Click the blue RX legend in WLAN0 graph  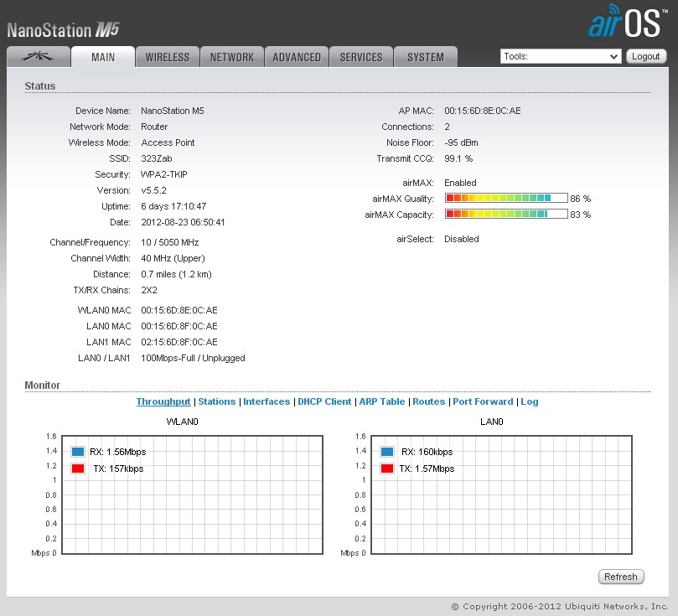click(x=78, y=452)
